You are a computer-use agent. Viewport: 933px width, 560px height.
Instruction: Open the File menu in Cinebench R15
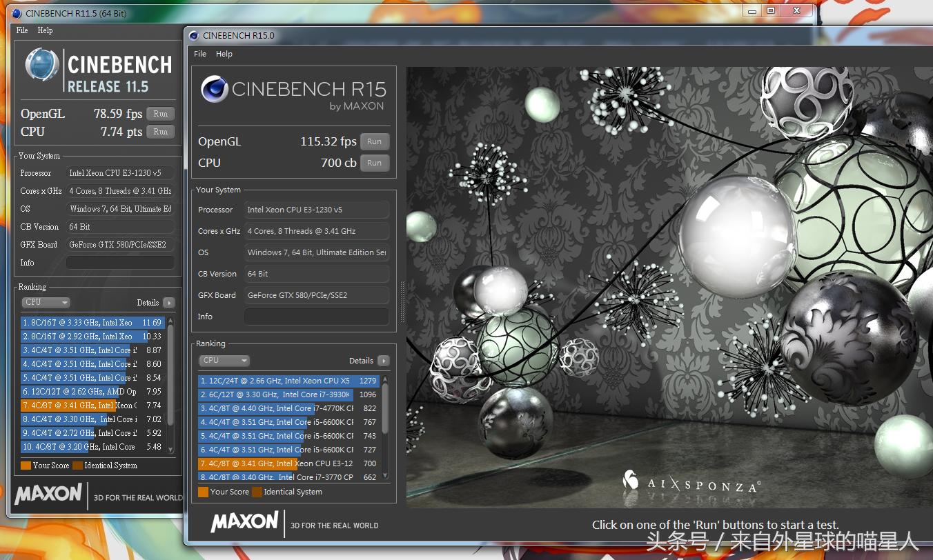200,54
